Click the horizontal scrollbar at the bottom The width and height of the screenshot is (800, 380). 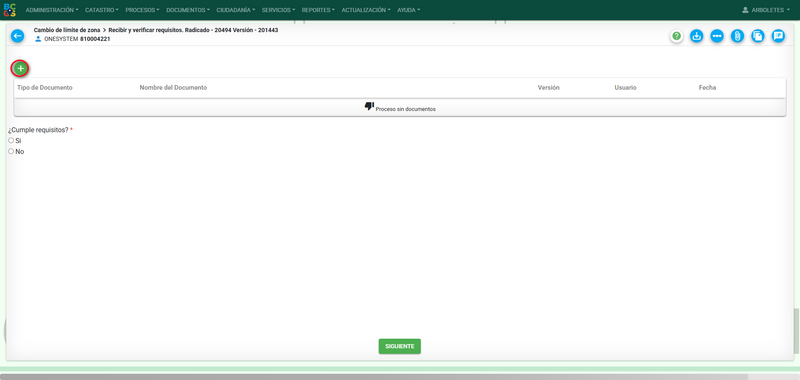(x=373, y=376)
